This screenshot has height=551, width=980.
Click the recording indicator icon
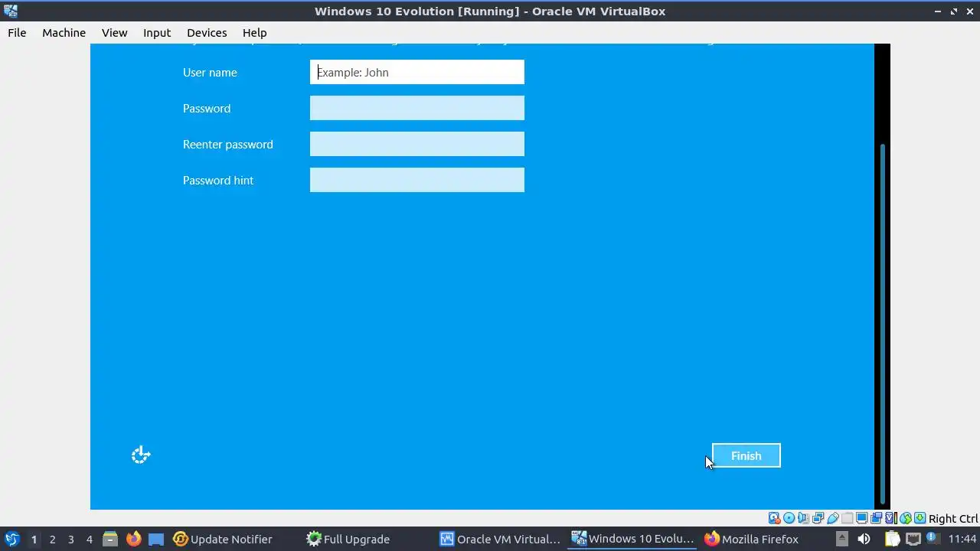click(x=876, y=518)
